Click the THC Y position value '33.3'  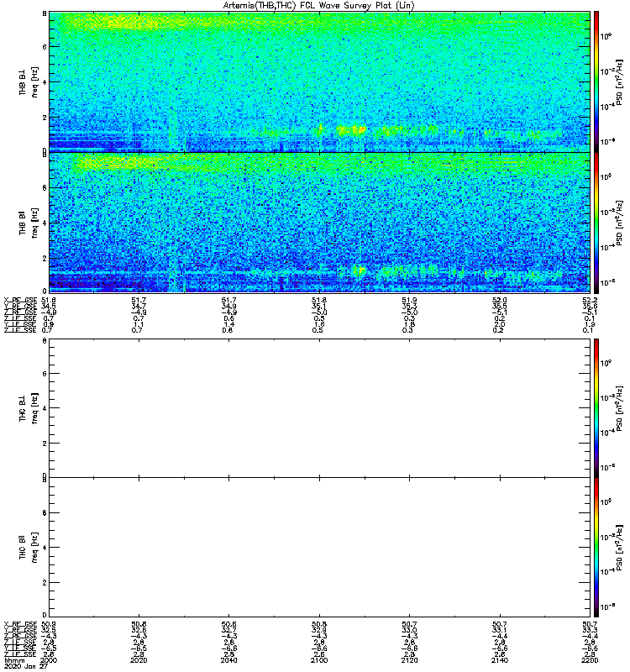[590, 631]
